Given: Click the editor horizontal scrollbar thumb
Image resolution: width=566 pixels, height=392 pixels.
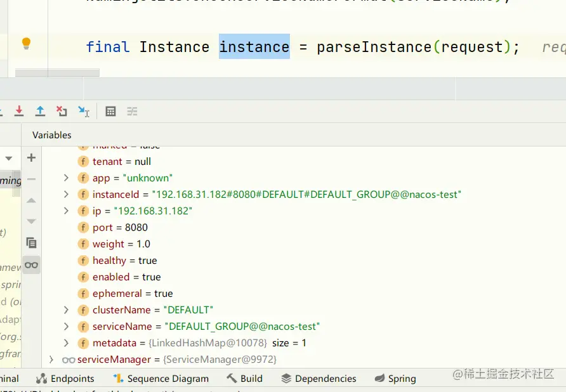Looking at the screenshot, I should tap(57, 72).
